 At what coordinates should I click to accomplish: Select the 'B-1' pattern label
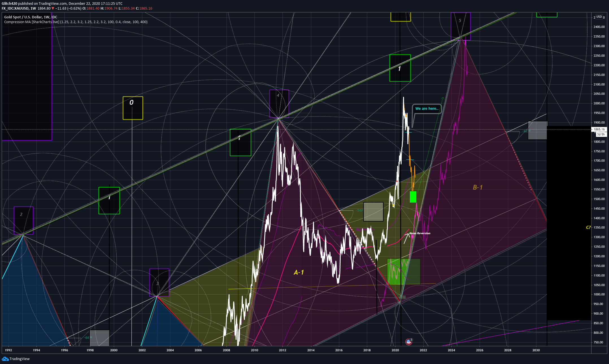click(478, 187)
